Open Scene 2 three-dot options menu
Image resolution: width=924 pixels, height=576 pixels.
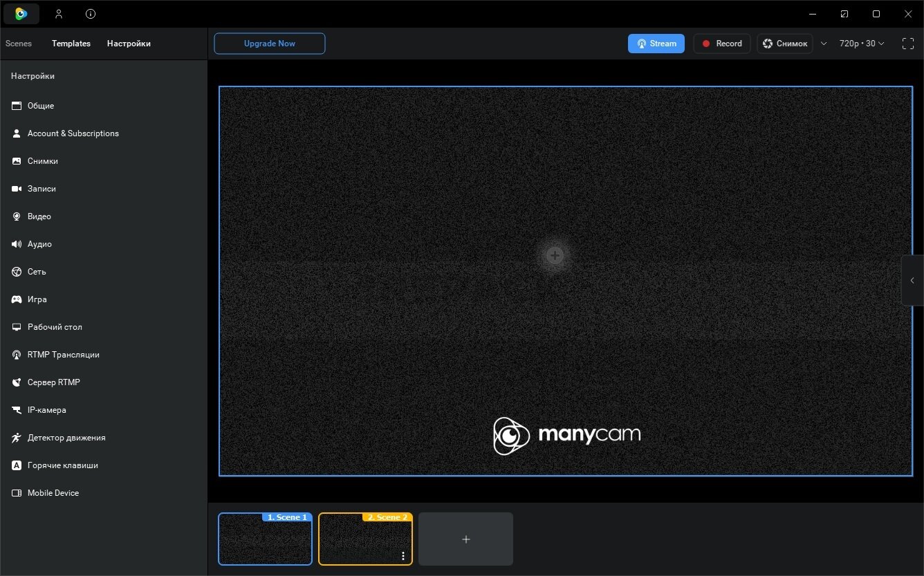[x=403, y=556]
